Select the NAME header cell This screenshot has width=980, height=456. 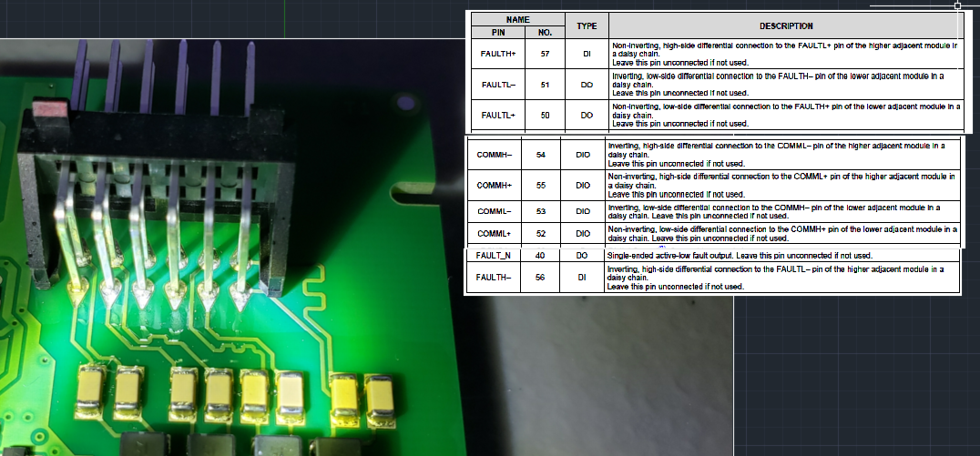click(517, 18)
